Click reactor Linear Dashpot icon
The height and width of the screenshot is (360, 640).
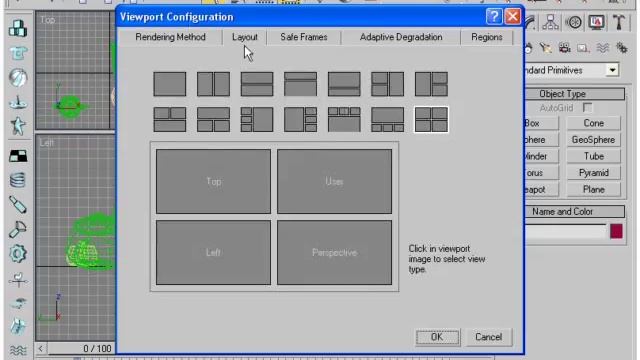(18, 205)
